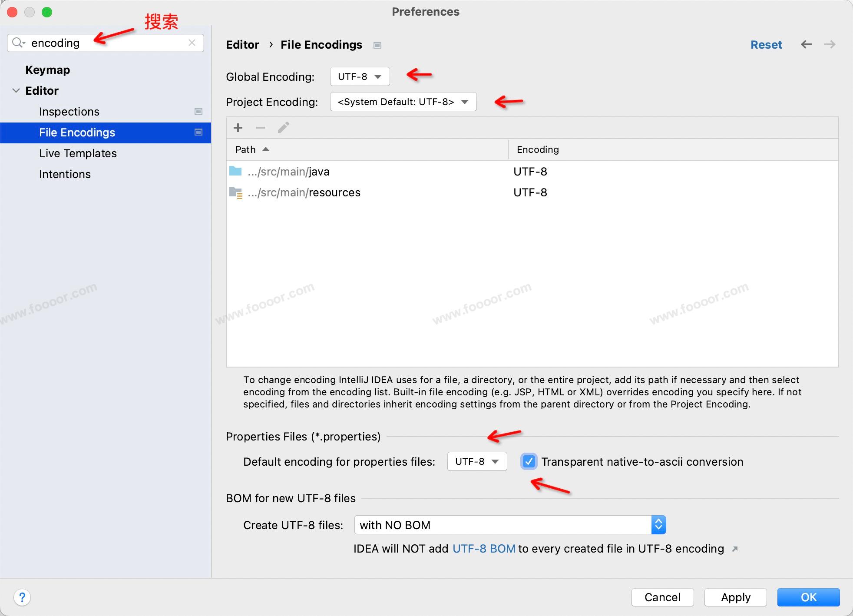Open the Project Encoding dropdown
Image resolution: width=853 pixels, height=616 pixels.
[403, 102]
